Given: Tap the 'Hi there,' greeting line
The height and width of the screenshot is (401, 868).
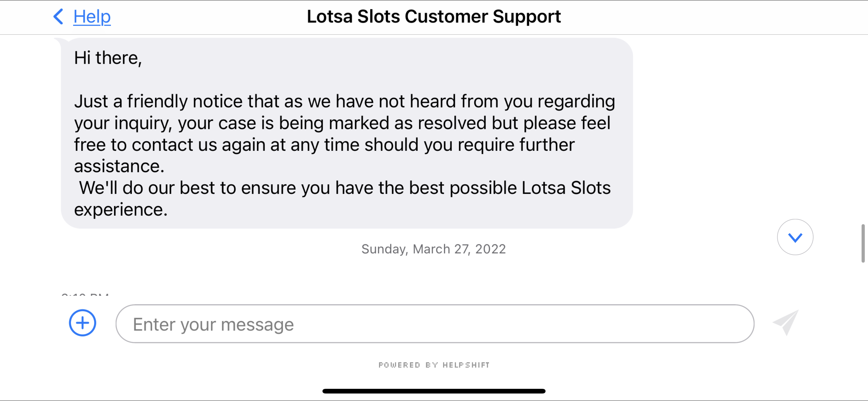Looking at the screenshot, I should 108,58.
